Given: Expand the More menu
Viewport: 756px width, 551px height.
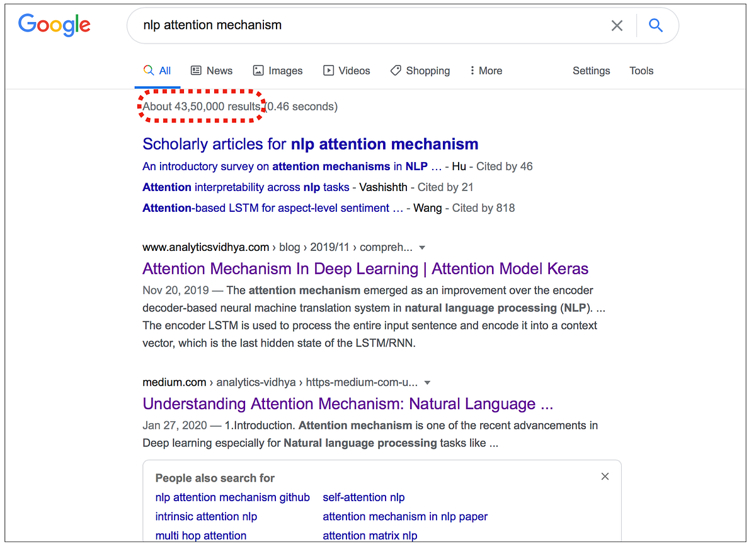Looking at the screenshot, I should click(x=486, y=71).
